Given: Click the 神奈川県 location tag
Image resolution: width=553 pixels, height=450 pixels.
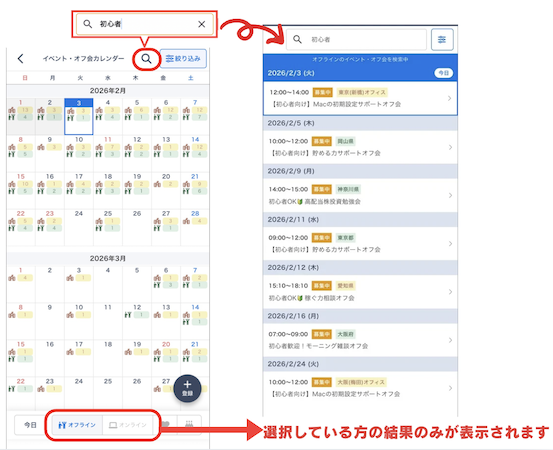Looking at the screenshot, I should click(x=348, y=189).
